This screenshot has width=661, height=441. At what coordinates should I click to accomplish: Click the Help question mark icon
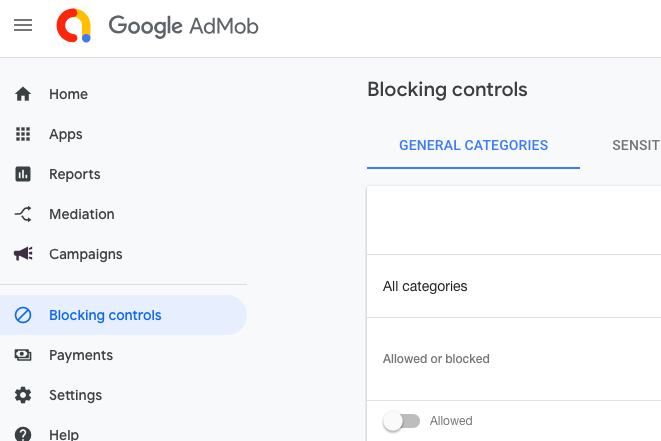click(x=23, y=434)
